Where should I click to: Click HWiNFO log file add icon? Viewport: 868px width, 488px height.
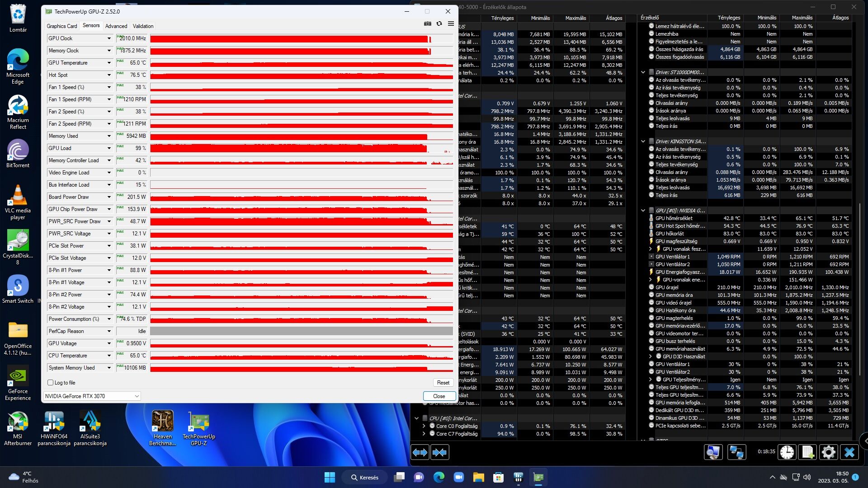[x=808, y=452]
